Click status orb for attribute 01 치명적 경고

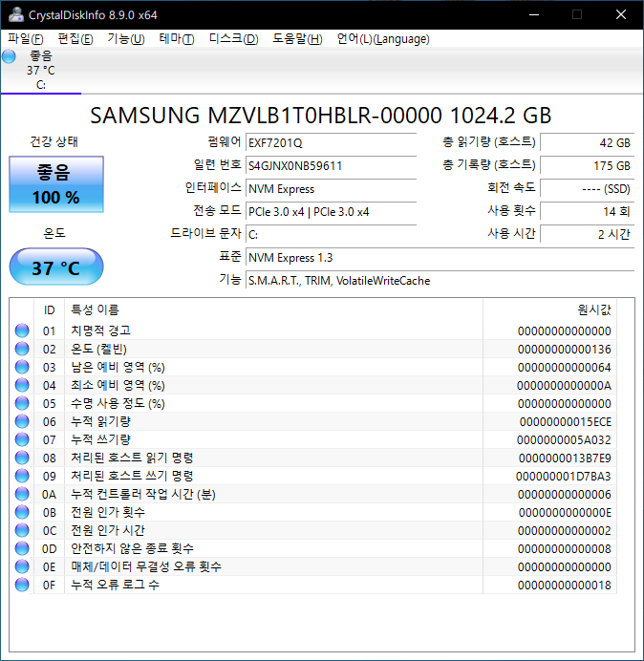tap(22, 330)
